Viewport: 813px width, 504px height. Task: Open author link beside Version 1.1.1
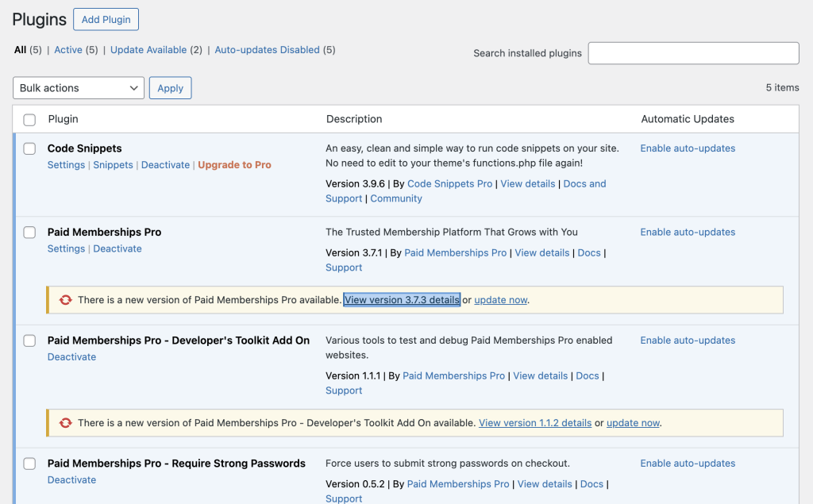[453, 376]
